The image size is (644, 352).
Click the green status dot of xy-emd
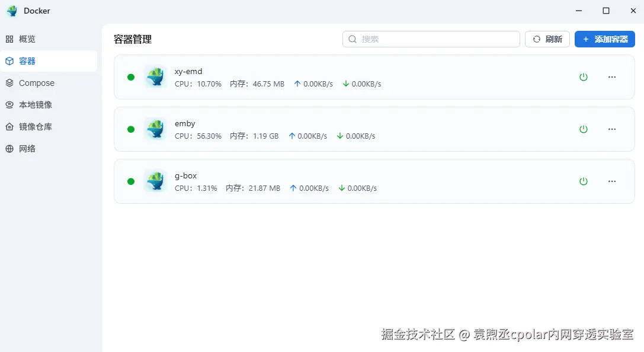click(x=131, y=77)
